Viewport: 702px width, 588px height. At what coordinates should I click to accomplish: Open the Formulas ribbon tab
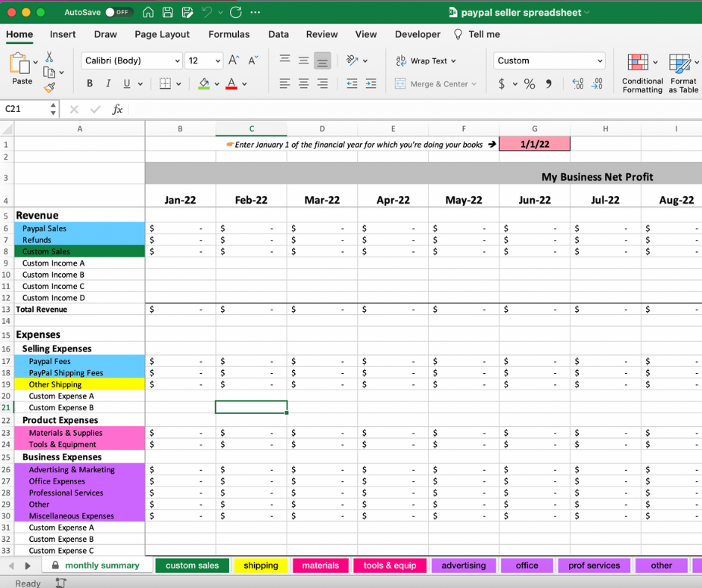click(x=229, y=34)
